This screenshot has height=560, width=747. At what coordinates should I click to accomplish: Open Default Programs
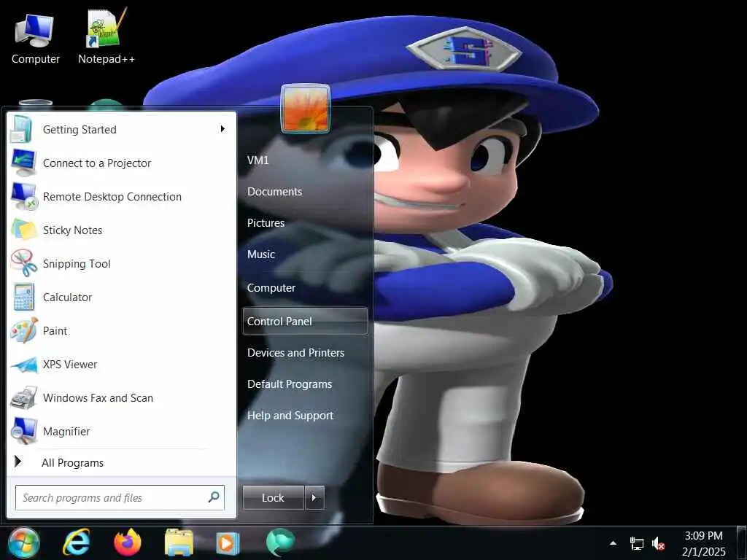click(289, 384)
